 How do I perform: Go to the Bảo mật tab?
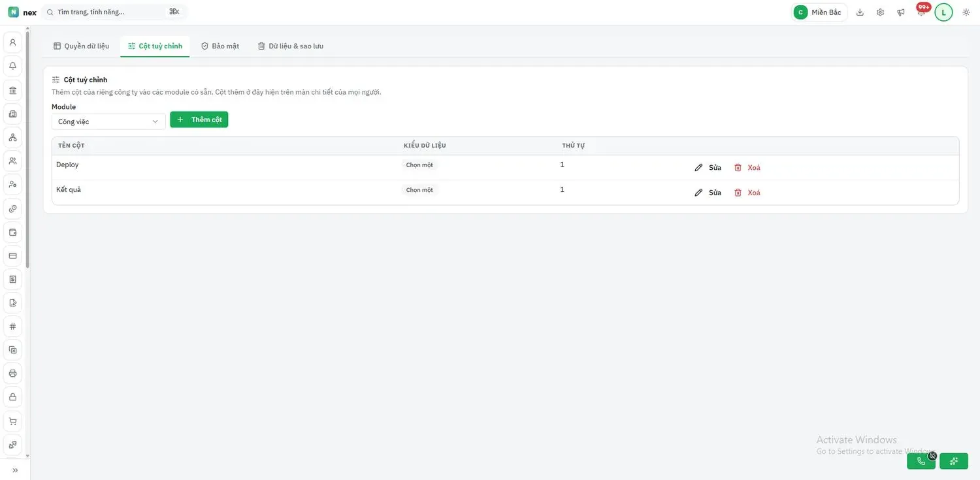(220, 46)
